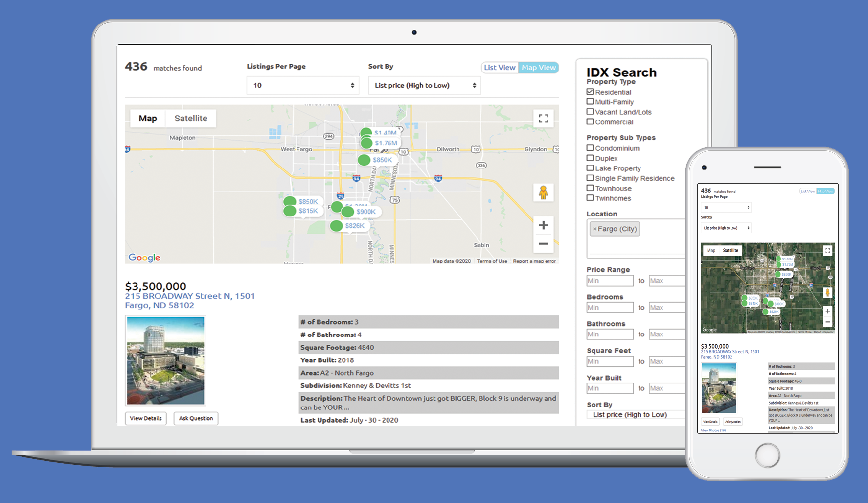Screen dimensions: 868x503
Task: Open Listings Per Page dropdown on phone
Action: point(726,208)
